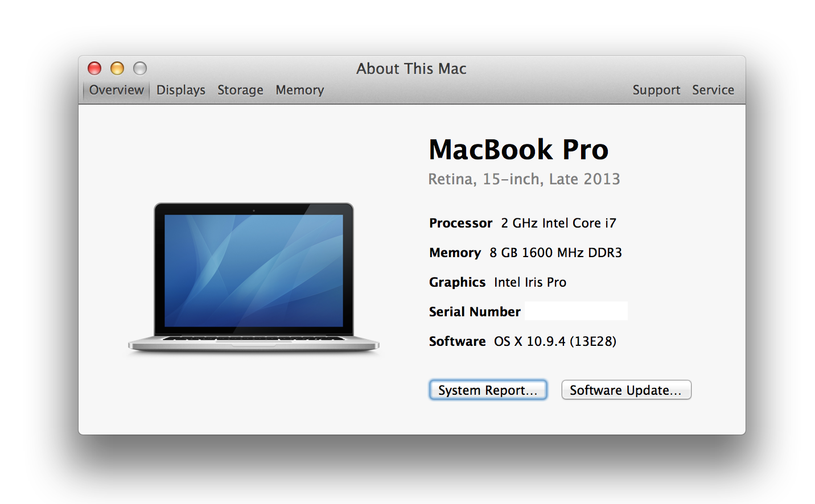Image resolution: width=815 pixels, height=504 pixels.
Task: Open the Service section
Action: coord(713,90)
